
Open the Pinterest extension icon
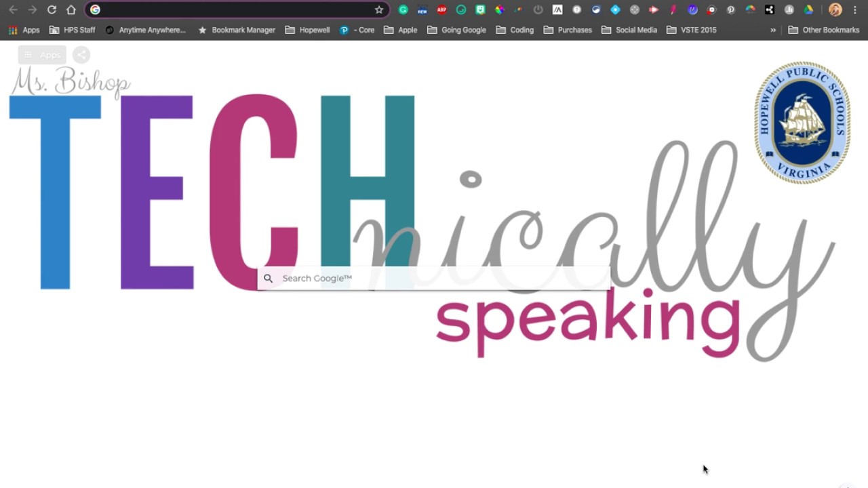click(731, 9)
